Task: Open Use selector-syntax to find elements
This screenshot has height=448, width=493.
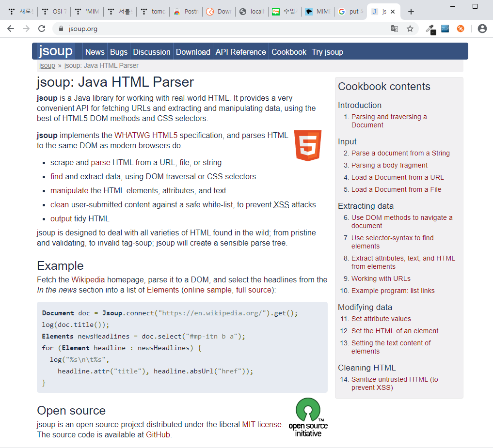Action: click(392, 242)
